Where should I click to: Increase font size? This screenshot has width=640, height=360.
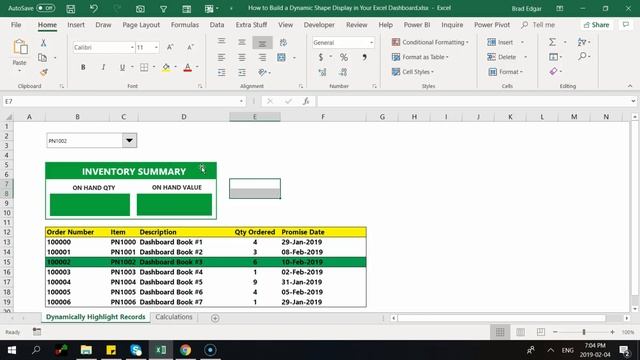[x=170, y=47]
